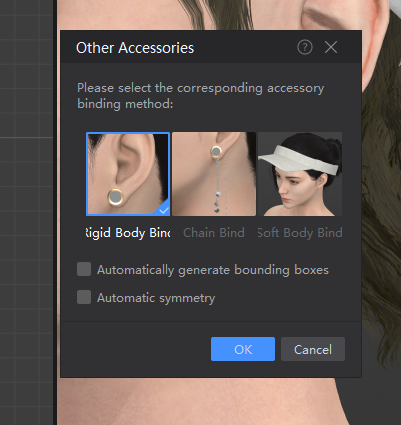Click the Other Accessories title bar
This screenshot has width=401, height=425.
coord(211,47)
